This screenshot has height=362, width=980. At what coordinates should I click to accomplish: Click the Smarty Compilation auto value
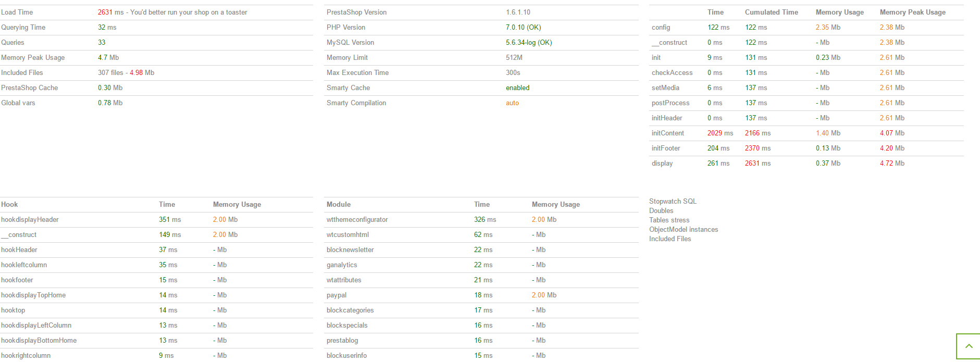512,103
